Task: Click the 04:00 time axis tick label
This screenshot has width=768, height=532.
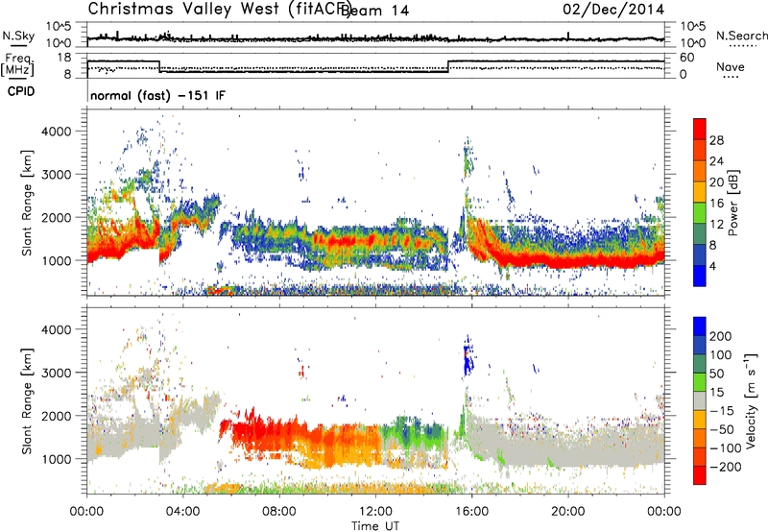Action: pos(182,512)
